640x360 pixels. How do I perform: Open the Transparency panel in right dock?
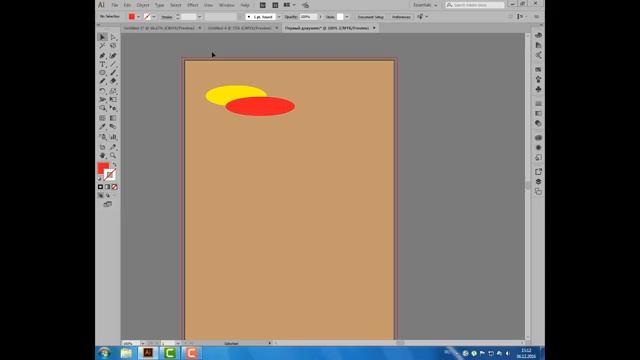click(538, 123)
